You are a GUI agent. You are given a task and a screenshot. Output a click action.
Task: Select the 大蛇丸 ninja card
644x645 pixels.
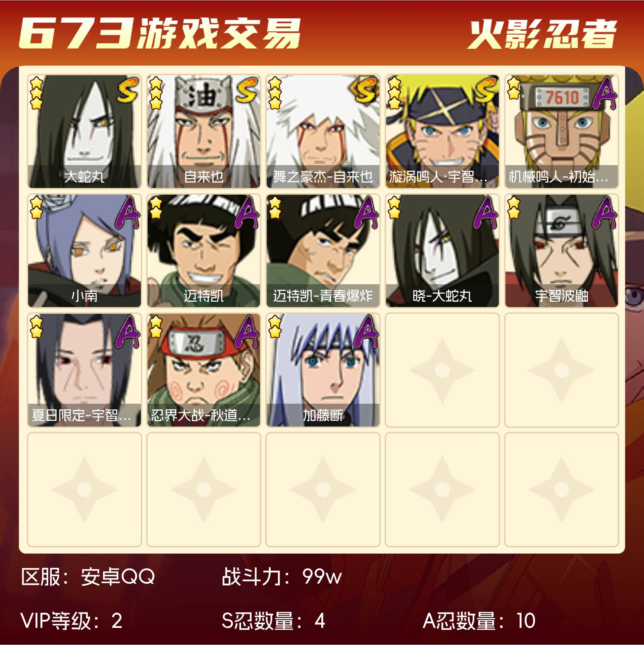85,132
